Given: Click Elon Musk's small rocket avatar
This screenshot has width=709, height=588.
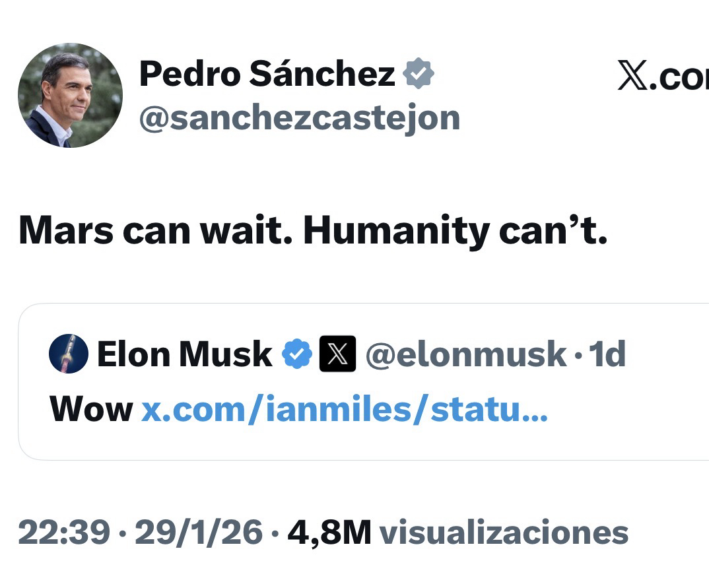Looking at the screenshot, I should click(x=69, y=354).
